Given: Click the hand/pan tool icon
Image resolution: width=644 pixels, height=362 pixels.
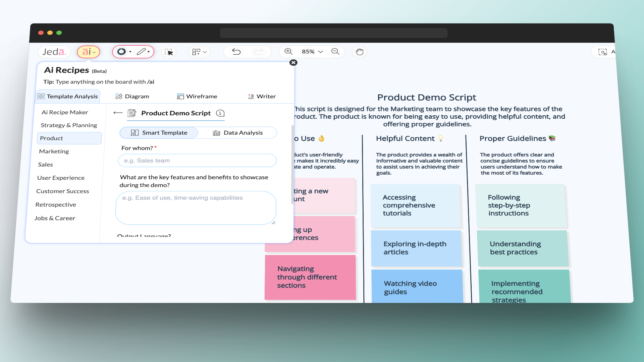Looking at the screenshot, I should [x=359, y=52].
